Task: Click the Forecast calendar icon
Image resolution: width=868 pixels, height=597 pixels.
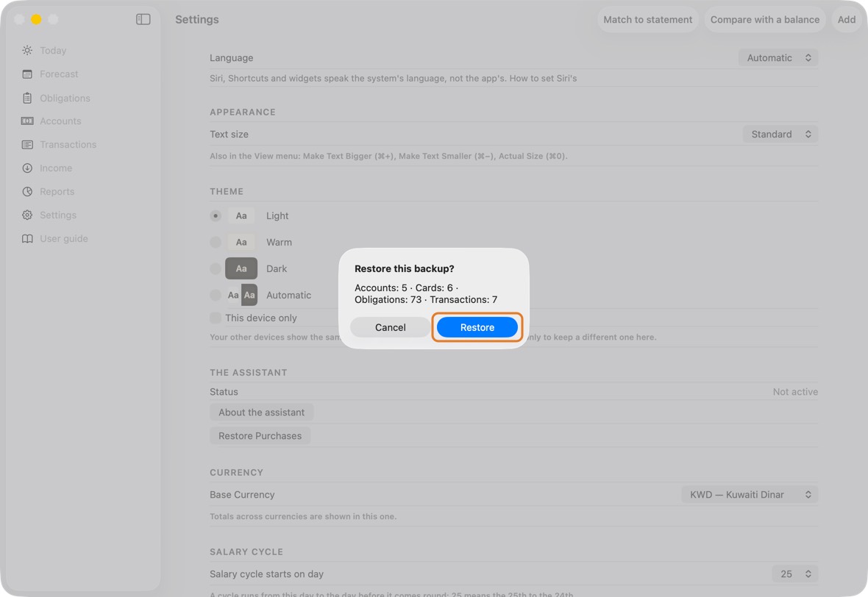Action: pos(27,74)
